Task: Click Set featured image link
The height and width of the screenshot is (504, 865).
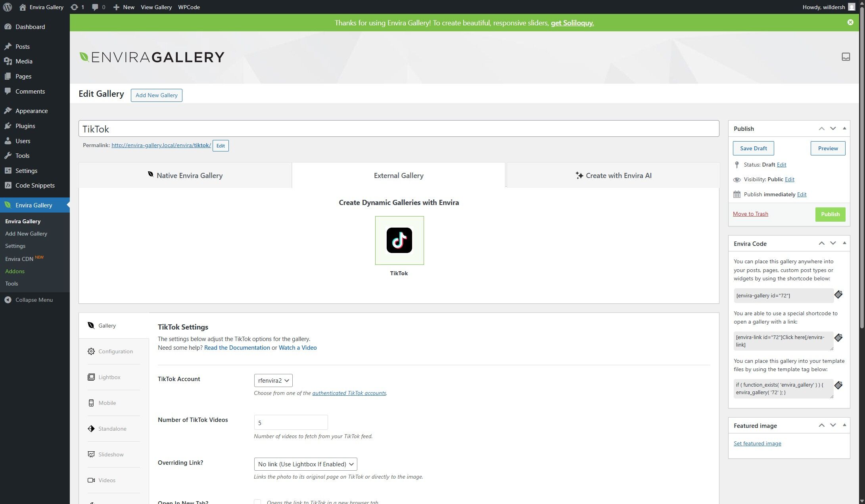Action: (757, 443)
